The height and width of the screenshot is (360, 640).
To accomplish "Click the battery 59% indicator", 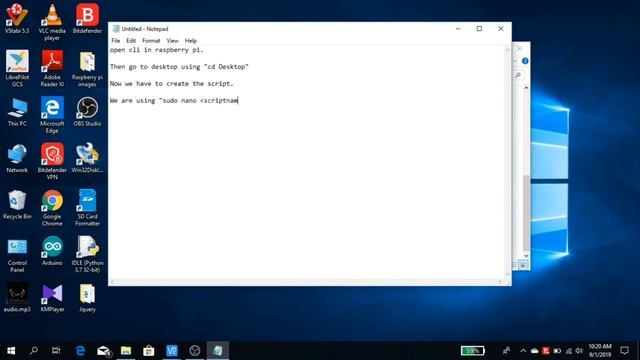I will (473, 350).
